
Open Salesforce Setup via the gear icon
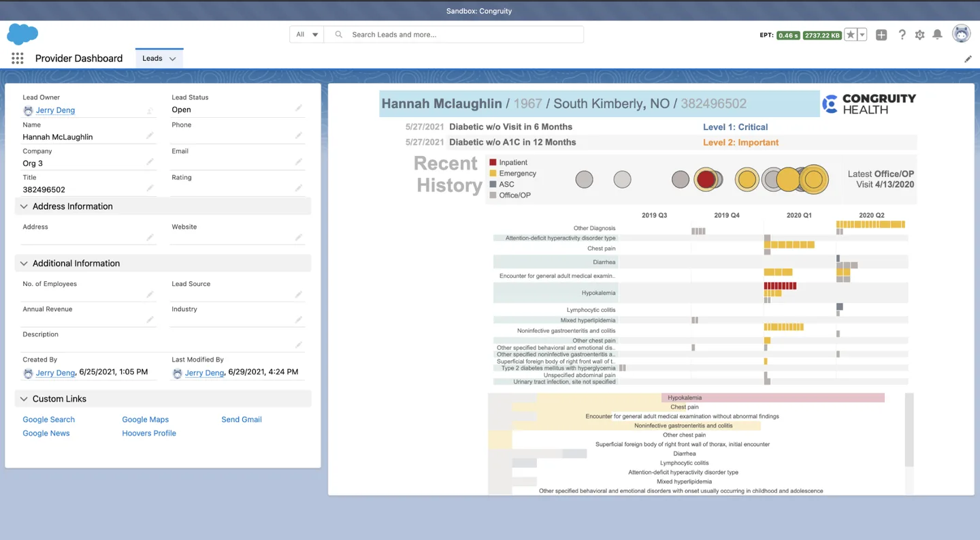[x=919, y=34]
